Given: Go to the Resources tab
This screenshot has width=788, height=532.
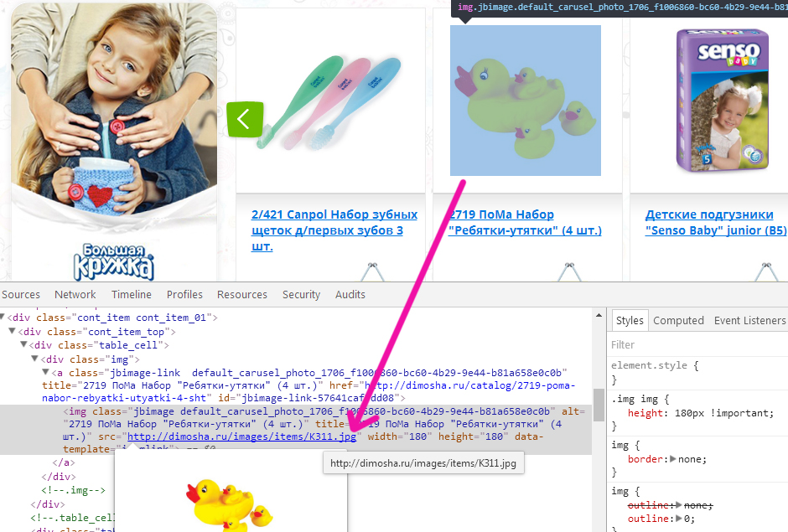Looking at the screenshot, I should coord(242,295).
